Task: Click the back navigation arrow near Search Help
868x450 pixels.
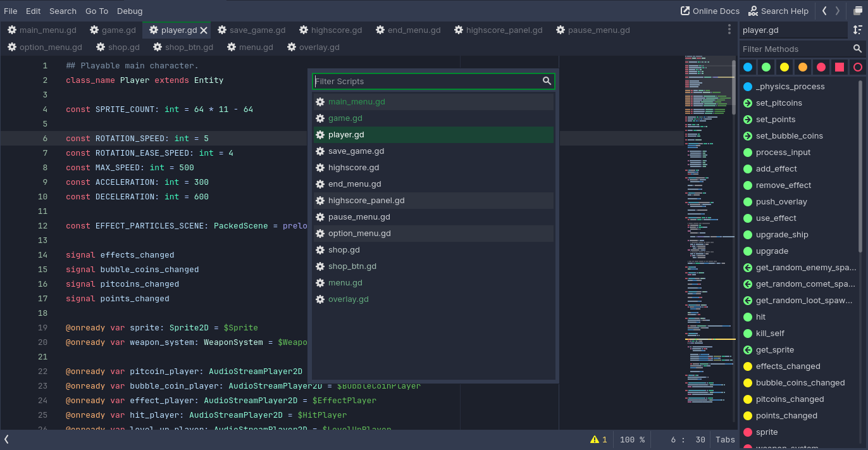Action: point(824,11)
